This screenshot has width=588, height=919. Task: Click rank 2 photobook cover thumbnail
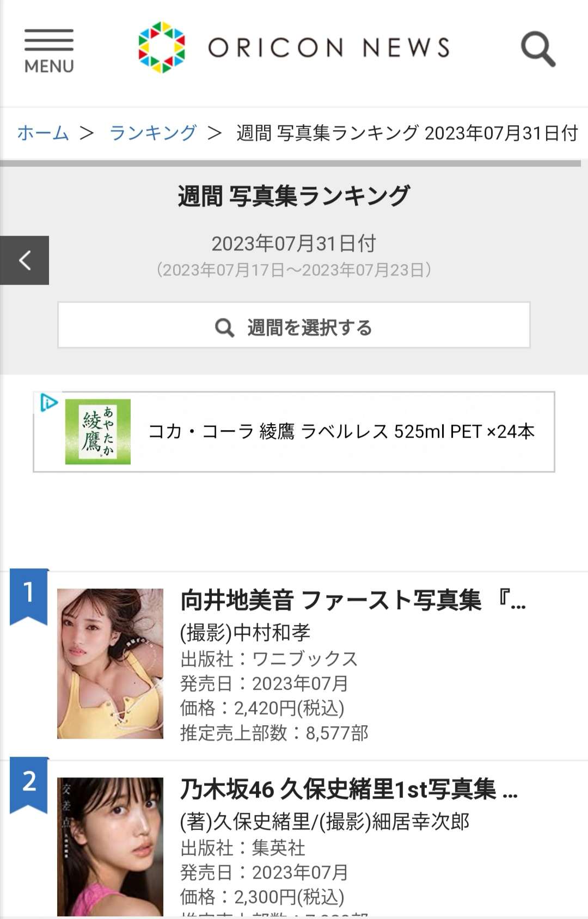pyautogui.click(x=110, y=847)
